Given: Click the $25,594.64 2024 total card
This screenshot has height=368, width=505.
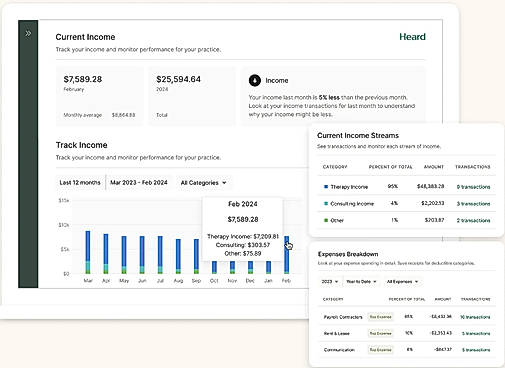Looking at the screenshot, I should click(x=192, y=96).
